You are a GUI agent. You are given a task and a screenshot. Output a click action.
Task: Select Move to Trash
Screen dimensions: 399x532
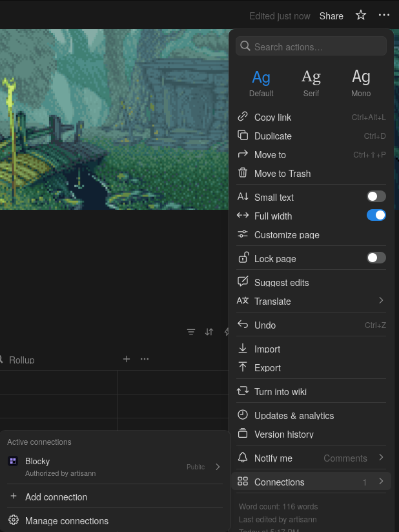(311, 173)
